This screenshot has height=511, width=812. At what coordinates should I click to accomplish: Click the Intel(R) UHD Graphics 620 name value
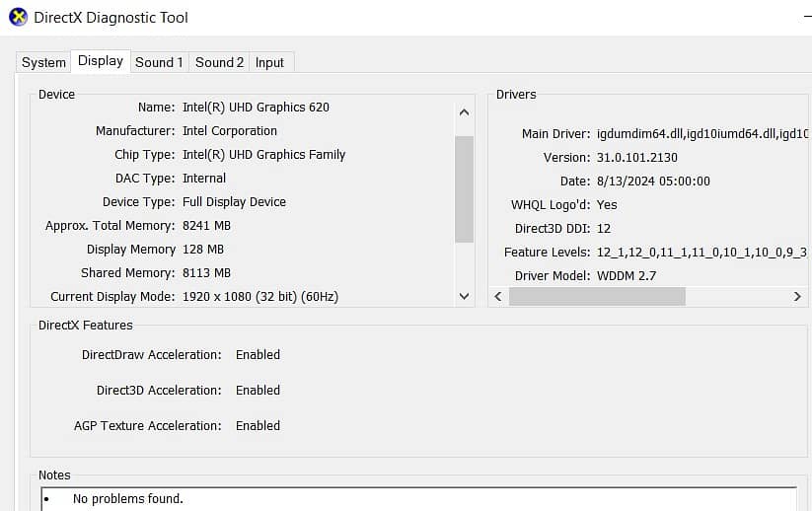pos(256,108)
